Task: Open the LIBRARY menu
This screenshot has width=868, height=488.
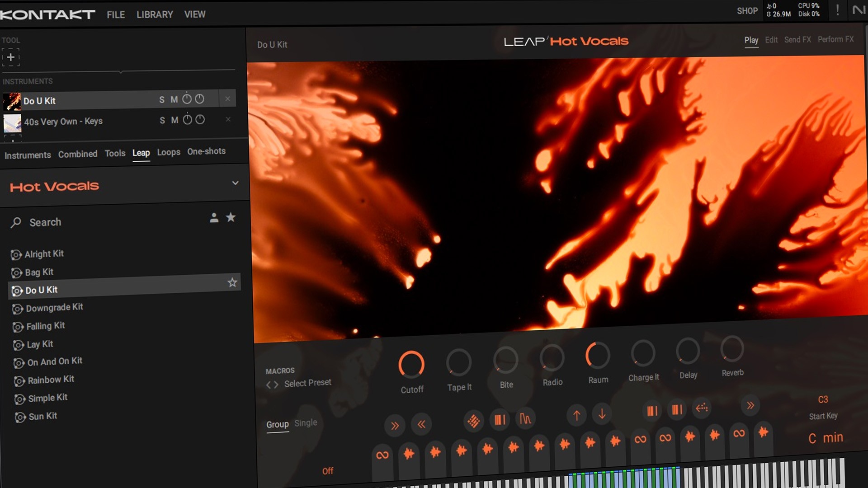Action: tap(155, 14)
